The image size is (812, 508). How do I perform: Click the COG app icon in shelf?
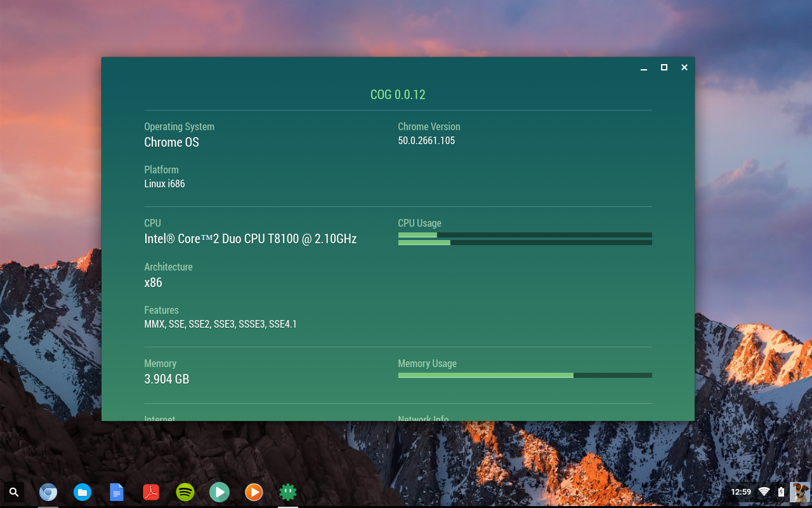288,492
